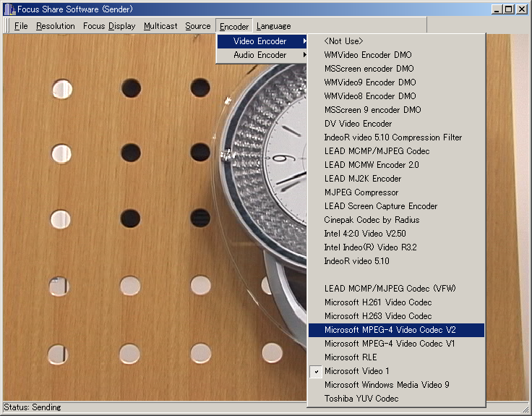
Task: Select Microsoft H.263 Video Codec
Action: 378,316
